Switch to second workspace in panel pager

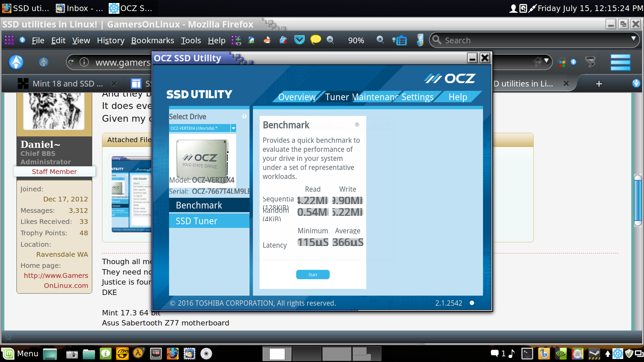(x=307, y=354)
